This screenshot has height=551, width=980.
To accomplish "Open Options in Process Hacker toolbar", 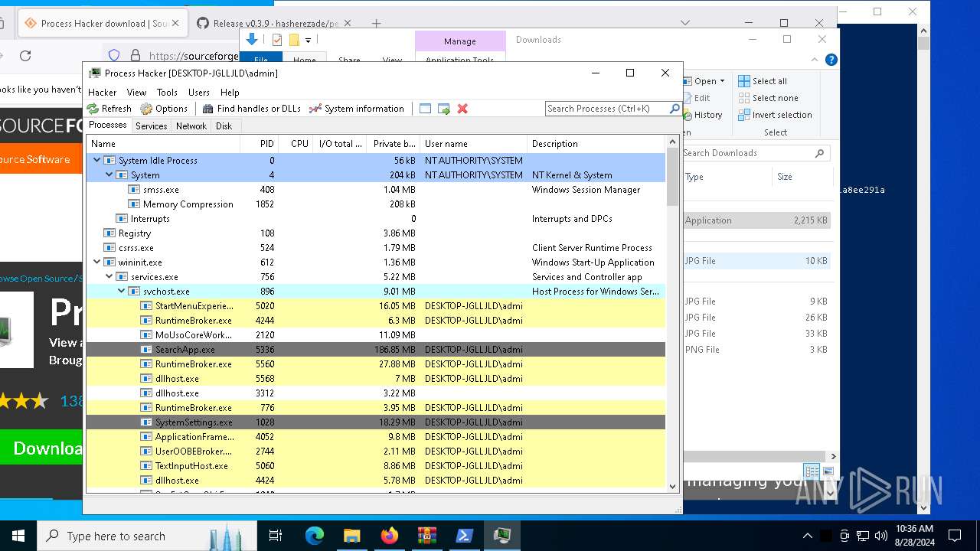I will pyautogui.click(x=164, y=109).
